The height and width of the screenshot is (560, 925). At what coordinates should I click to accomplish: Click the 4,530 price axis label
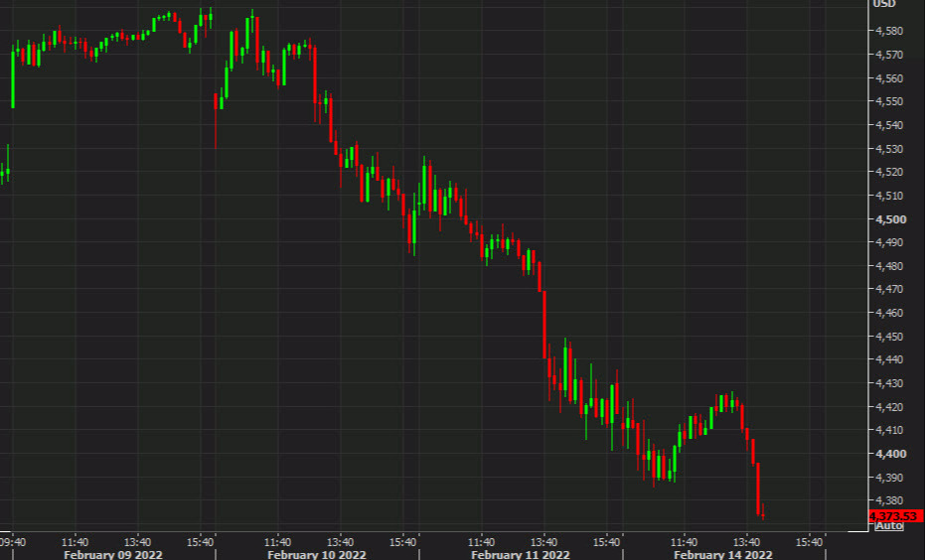click(889, 149)
